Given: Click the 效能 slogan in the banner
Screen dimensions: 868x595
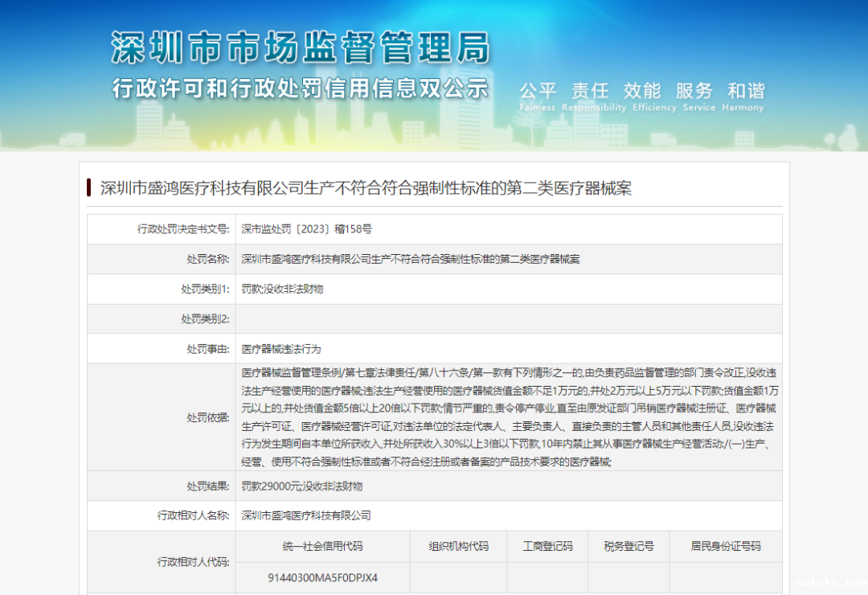Looking at the screenshot, I should point(641,91).
